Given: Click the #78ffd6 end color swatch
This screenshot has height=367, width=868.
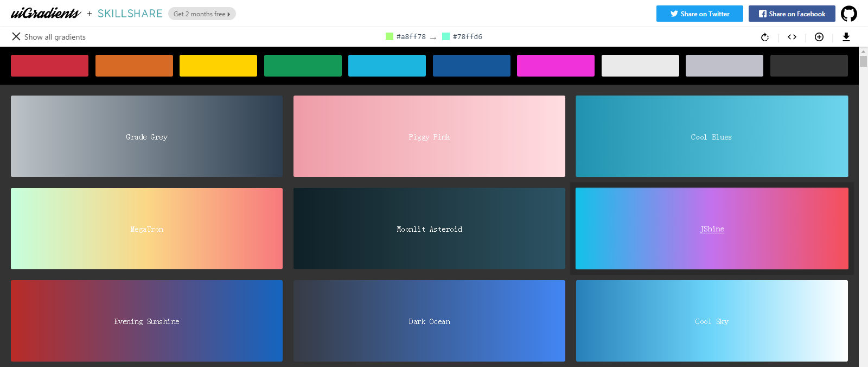Looking at the screenshot, I should pyautogui.click(x=446, y=36).
